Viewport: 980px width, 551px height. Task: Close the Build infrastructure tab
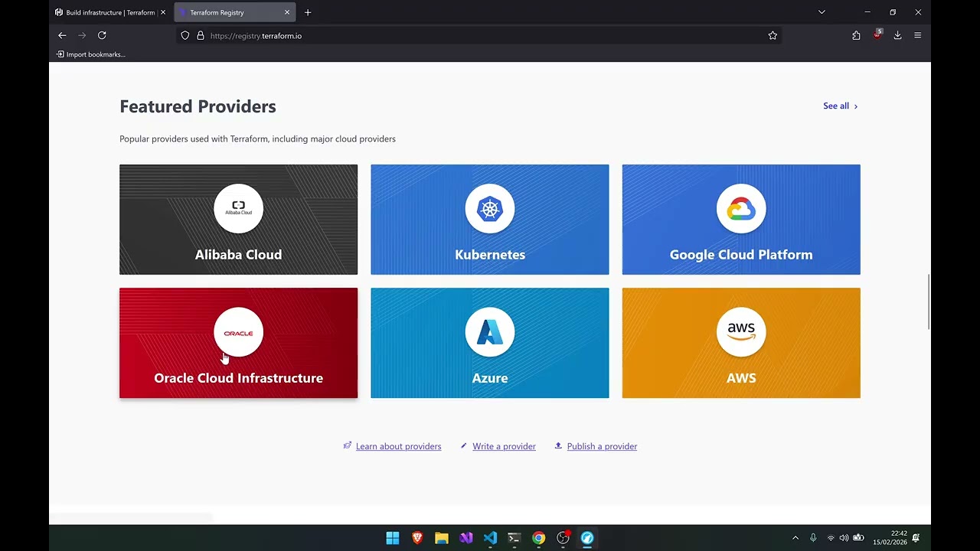162,12
